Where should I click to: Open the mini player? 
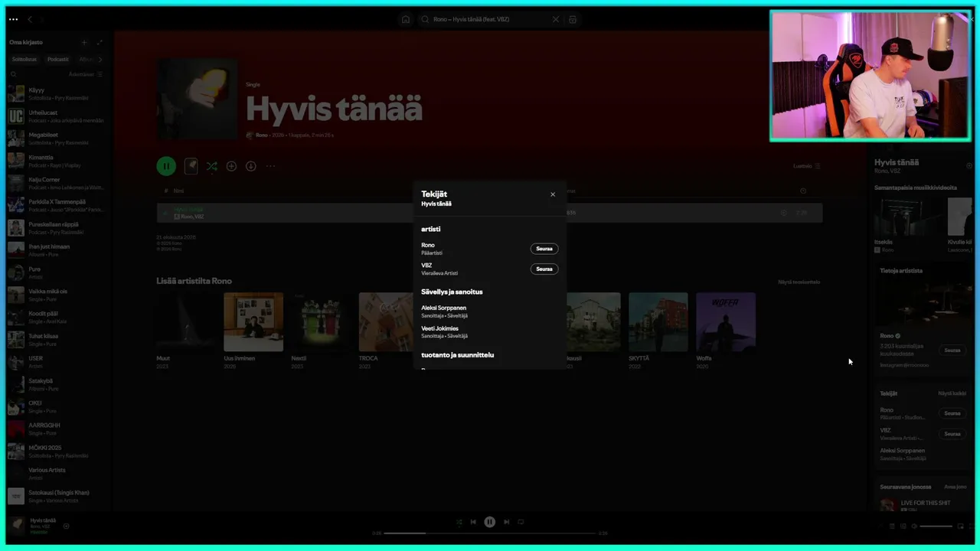961,527
